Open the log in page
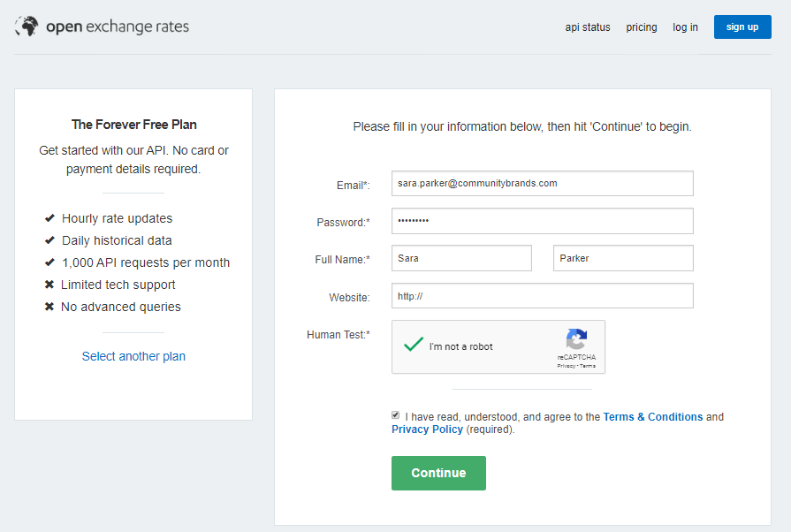Viewport: 791px width, 532px height. tap(685, 27)
